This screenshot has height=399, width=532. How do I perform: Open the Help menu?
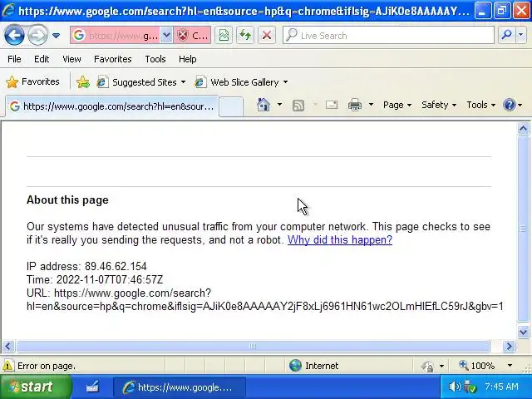click(x=187, y=59)
